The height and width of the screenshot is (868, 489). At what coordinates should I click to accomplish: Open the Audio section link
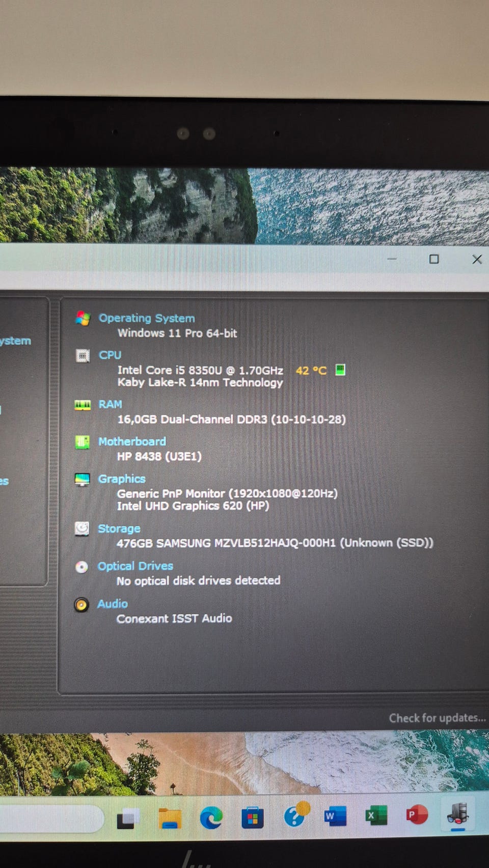point(113,604)
